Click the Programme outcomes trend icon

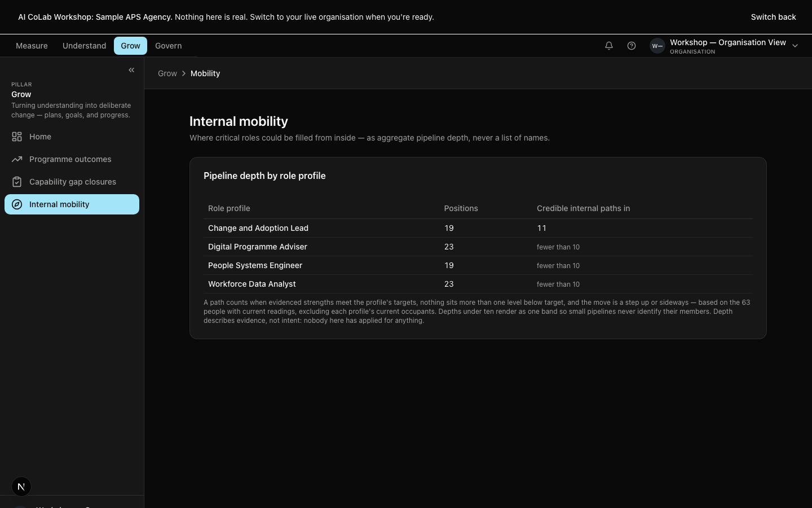(17, 159)
